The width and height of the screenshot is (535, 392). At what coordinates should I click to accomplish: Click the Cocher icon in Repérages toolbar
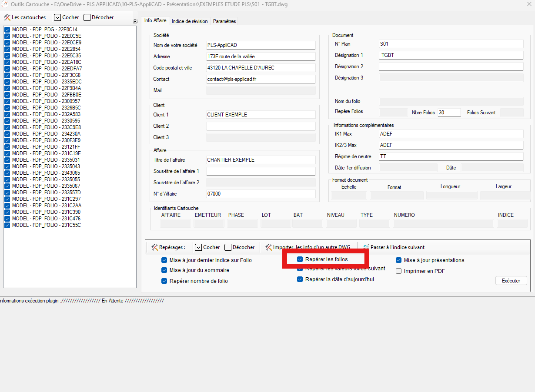coord(198,247)
